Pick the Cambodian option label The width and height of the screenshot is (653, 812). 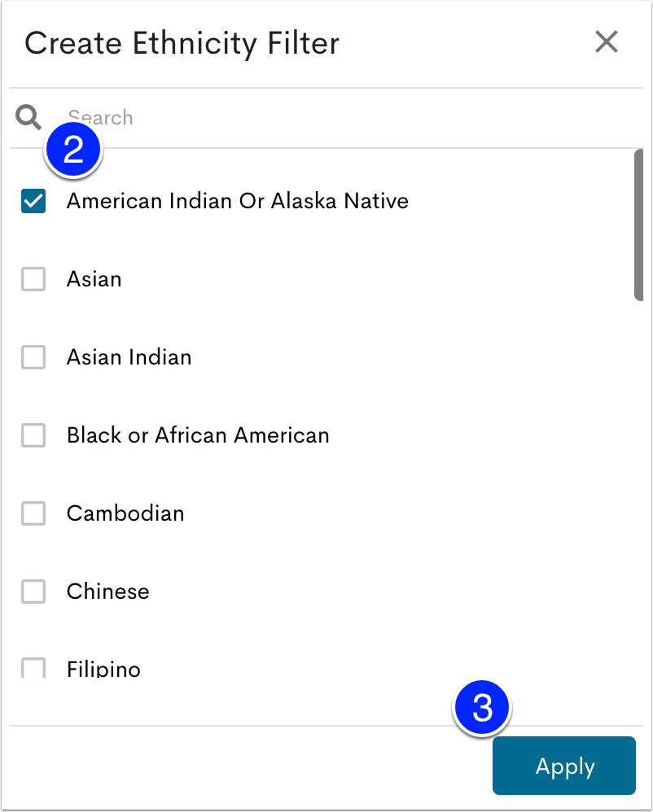click(125, 513)
